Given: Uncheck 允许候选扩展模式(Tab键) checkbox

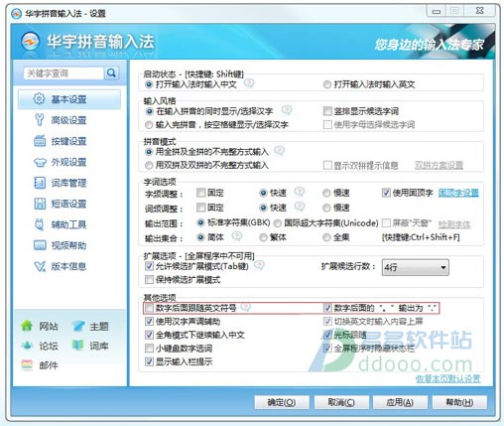Looking at the screenshot, I should click(149, 266).
